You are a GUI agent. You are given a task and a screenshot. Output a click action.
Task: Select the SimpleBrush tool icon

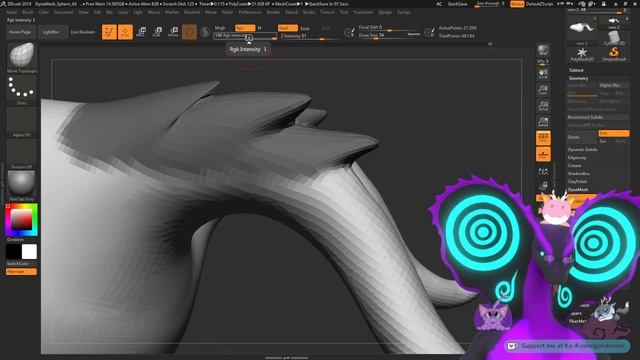613,52
